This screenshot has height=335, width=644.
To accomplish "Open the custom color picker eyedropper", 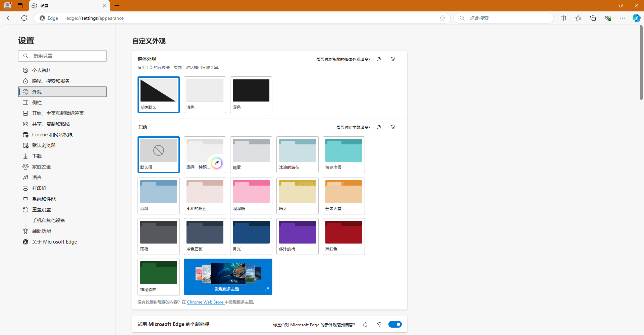I will tap(217, 163).
